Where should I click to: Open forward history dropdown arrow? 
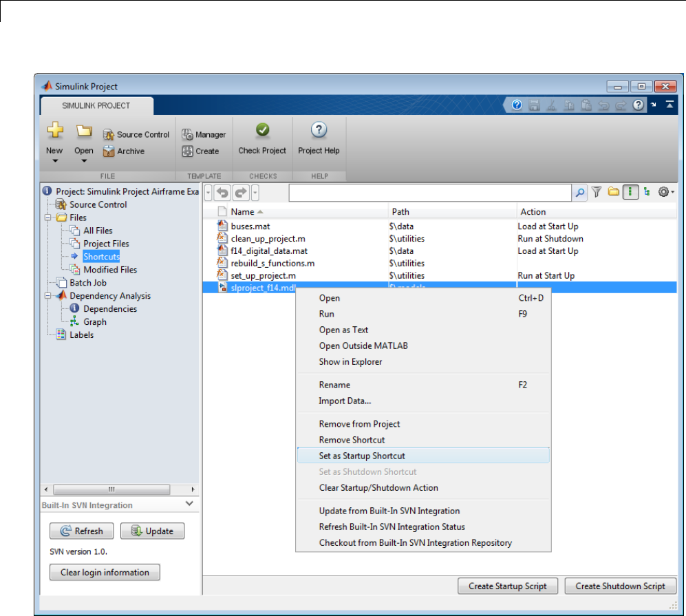[255, 193]
